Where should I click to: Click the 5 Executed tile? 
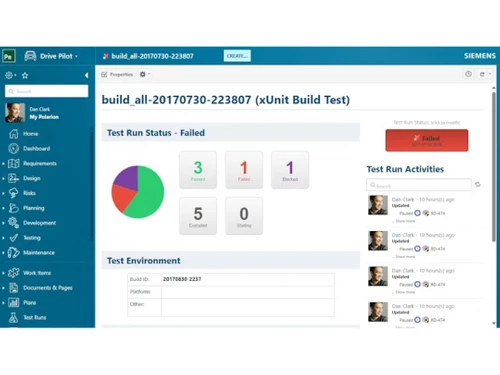click(198, 216)
